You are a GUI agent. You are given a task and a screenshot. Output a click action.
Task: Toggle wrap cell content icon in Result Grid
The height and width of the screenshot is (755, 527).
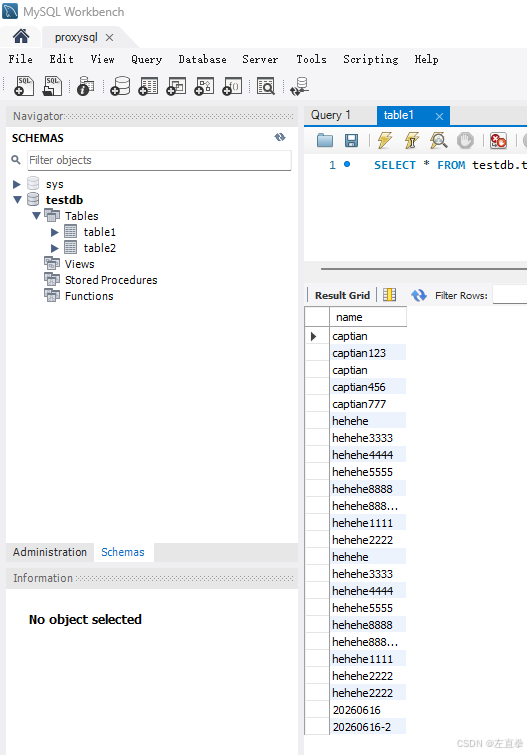tap(389, 295)
